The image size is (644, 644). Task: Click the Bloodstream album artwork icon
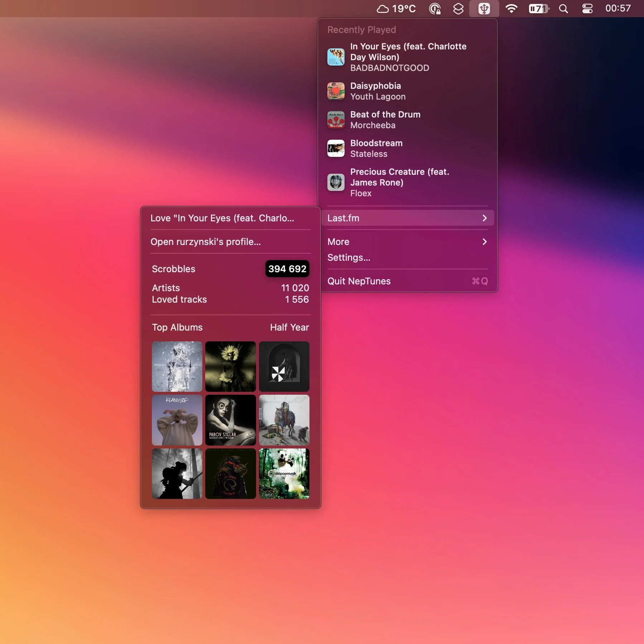pos(336,148)
